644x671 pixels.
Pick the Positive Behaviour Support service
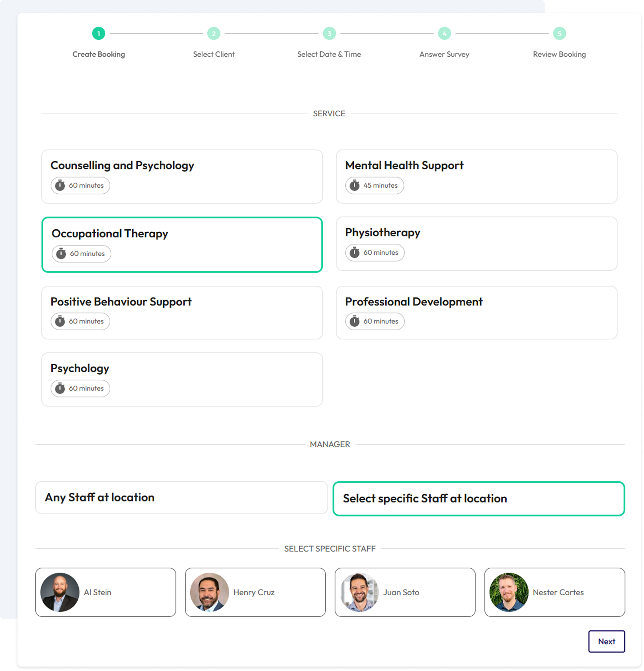(x=182, y=312)
